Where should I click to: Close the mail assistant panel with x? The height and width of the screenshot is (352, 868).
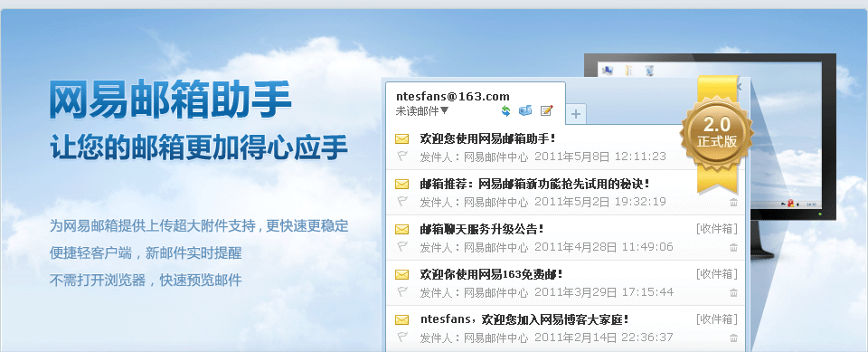739,87
